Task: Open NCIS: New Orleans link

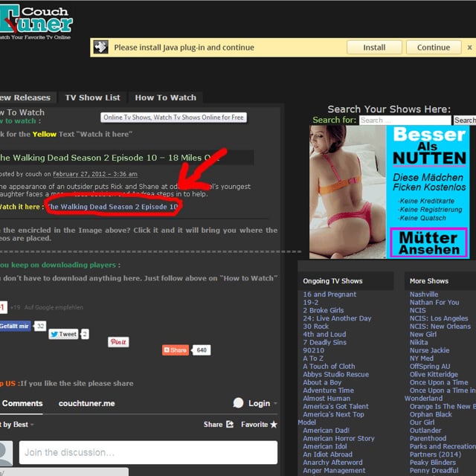Action: tap(440, 327)
